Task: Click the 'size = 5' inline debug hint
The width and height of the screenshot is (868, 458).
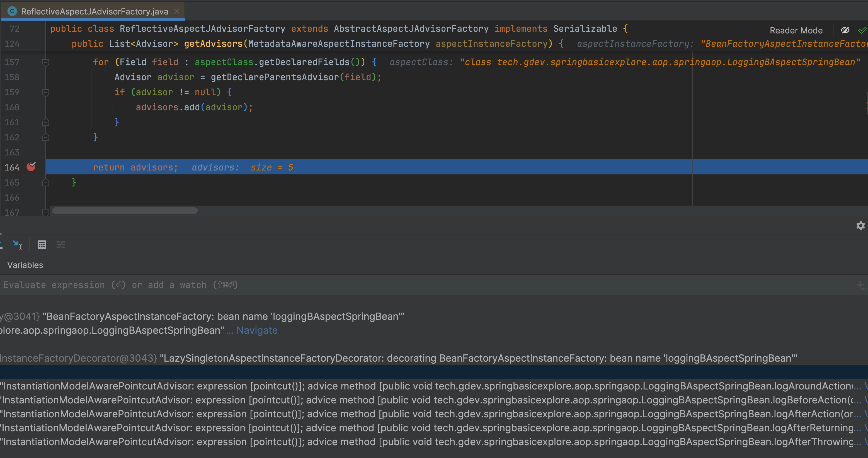Action: (271, 167)
